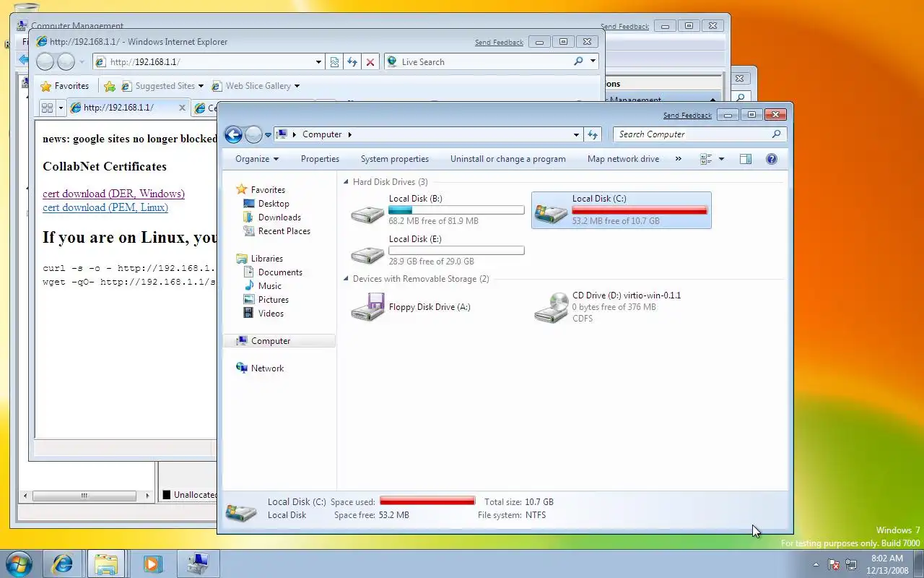Click cert download (DER, Windows) link

pyautogui.click(x=113, y=194)
